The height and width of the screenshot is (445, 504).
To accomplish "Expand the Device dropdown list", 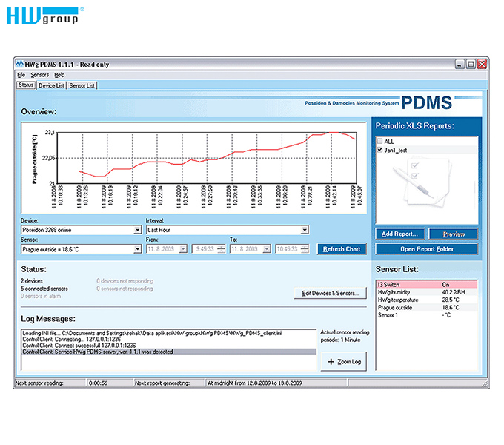I will 136,230.
